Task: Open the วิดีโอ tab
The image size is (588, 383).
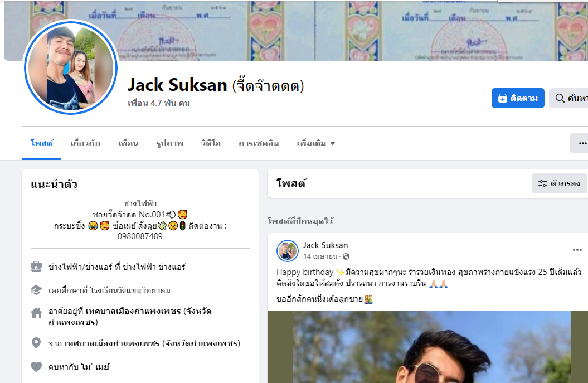Action: pyautogui.click(x=211, y=143)
